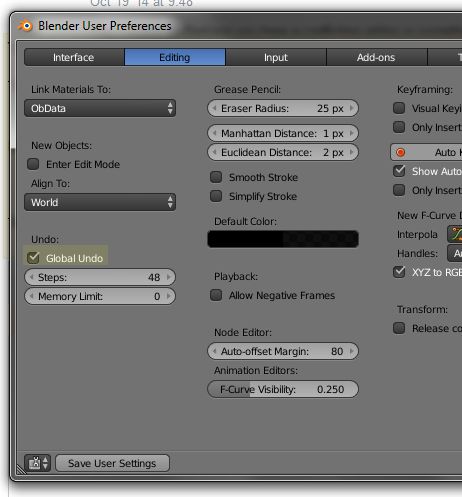Click the Playback section label

tap(236, 276)
